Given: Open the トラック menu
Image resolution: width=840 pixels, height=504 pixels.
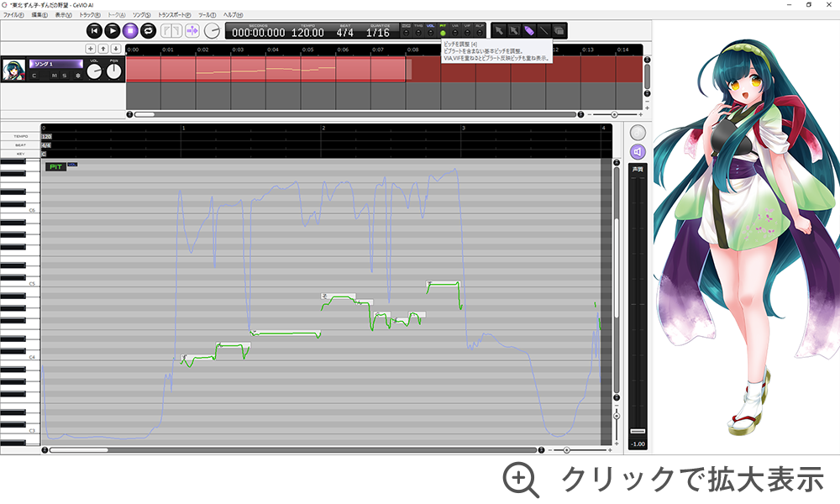Looking at the screenshot, I should pyautogui.click(x=90, y=15).
